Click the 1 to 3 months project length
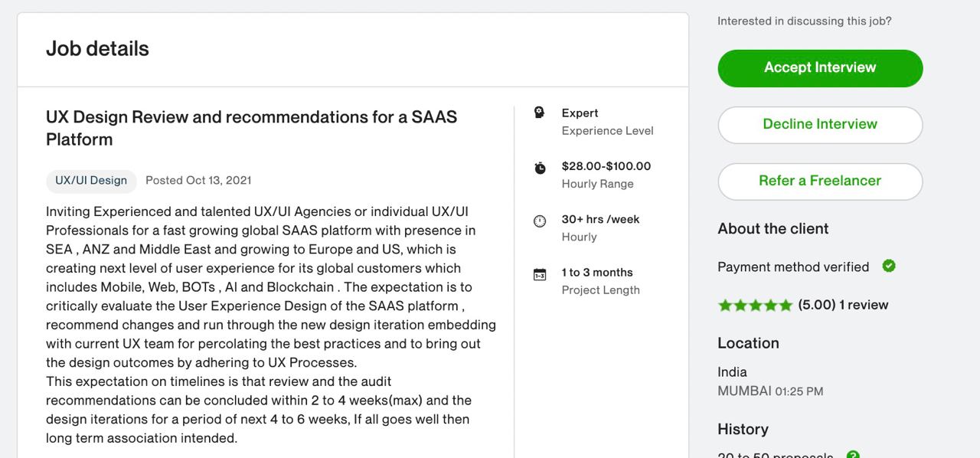Screen dimensions: 980x458 pos(597,273)
